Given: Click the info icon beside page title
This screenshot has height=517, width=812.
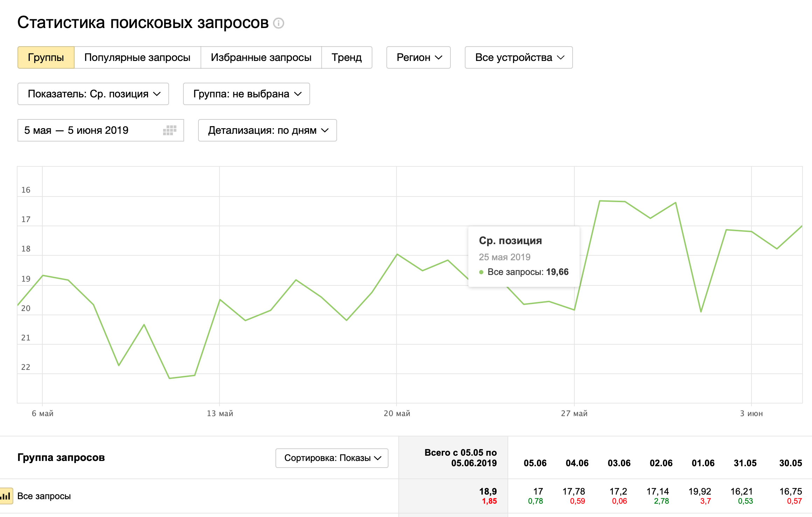Looking at the screenshot, I should point(278,23).
